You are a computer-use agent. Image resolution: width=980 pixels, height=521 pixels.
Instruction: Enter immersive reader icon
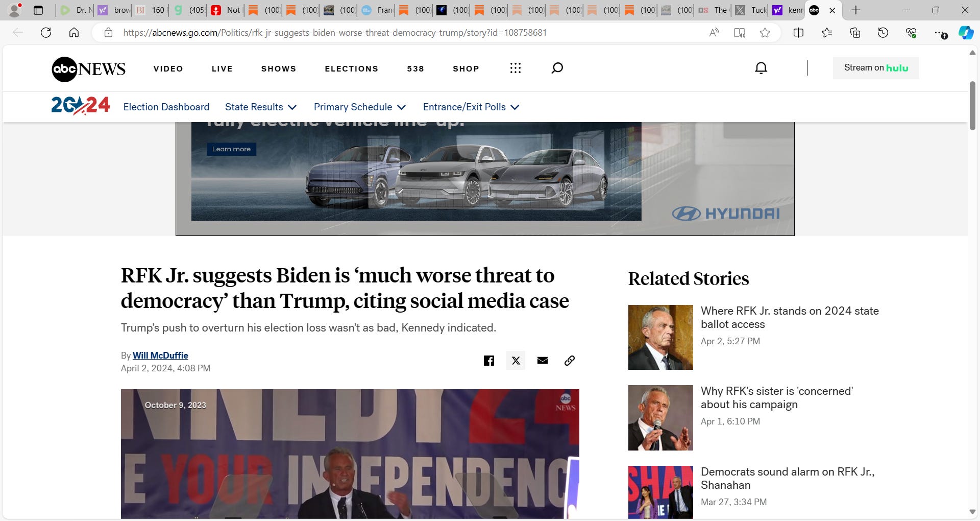point(739,33)
